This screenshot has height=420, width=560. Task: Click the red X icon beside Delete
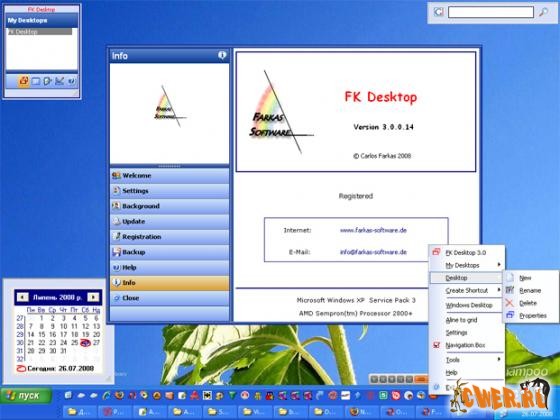click(x=510, y=303)
